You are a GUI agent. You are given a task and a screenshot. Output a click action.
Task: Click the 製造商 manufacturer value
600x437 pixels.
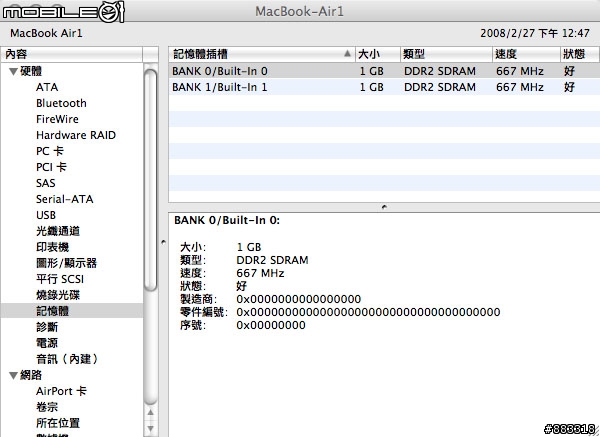tap(298, 299)
